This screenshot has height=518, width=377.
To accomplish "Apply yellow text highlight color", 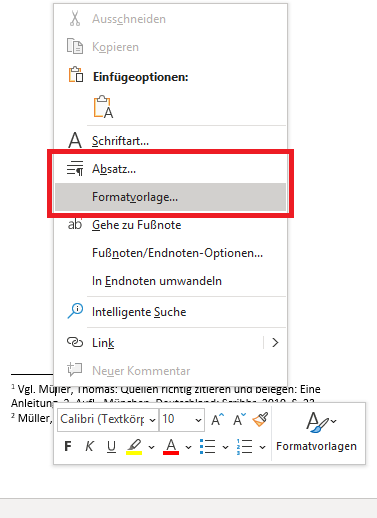I will [x=134, y=446].
